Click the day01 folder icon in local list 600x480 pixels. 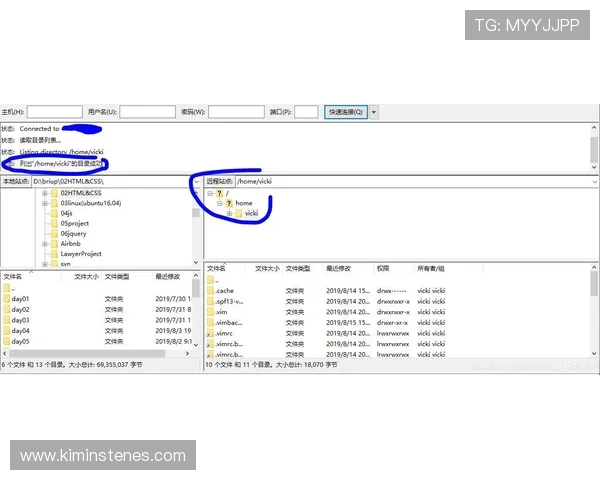7,299
